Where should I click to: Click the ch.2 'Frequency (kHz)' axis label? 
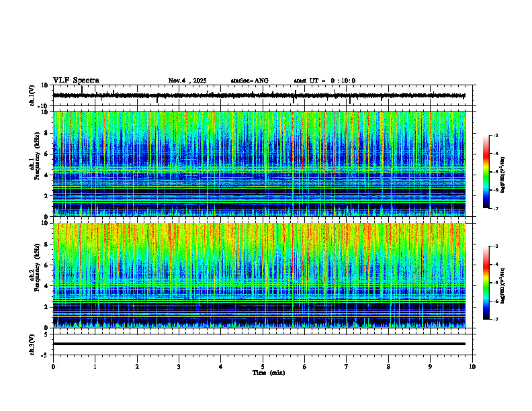coord(37,267)
